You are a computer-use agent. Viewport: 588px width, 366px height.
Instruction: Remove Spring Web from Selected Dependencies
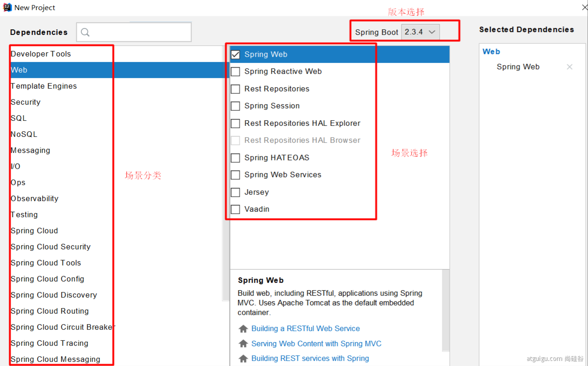[x=570, y=67]
